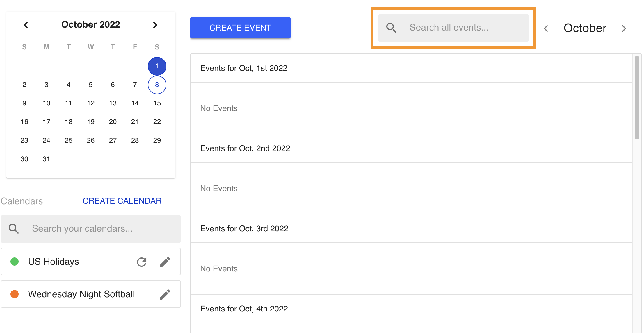The width and height of the screenshot is (644, 333).
Task: Click the October month label at top right
Action: tap(585, 28)
